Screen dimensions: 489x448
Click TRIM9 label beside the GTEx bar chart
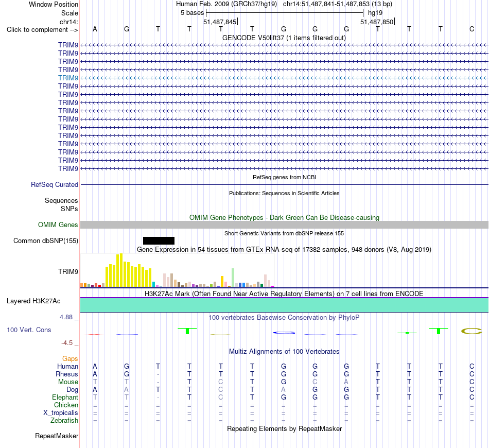pos(68,272)
